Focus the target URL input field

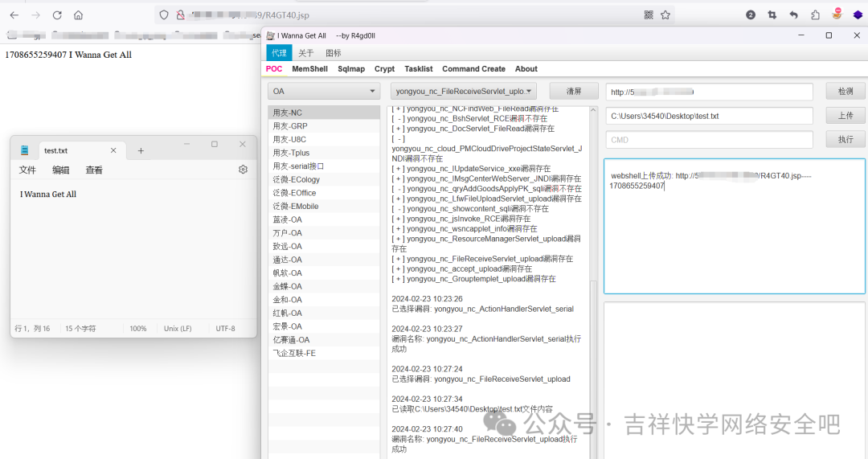(x=709, y=92)
